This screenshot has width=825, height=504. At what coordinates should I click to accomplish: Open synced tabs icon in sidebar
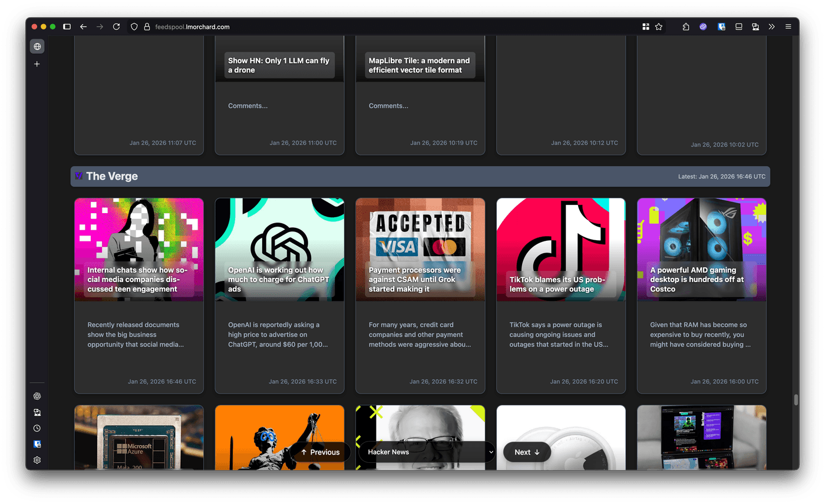pyautogui.click(x=37, y=412)
